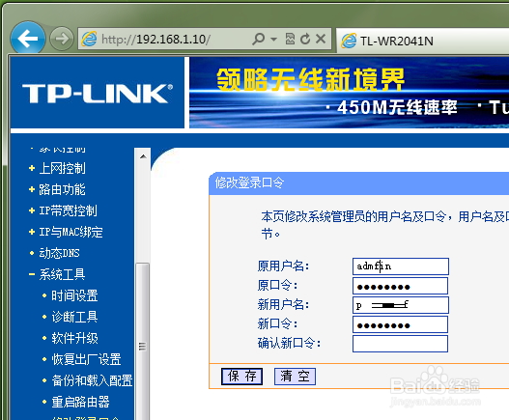Click the browser Forward arrow button

(x=62, y=39)
